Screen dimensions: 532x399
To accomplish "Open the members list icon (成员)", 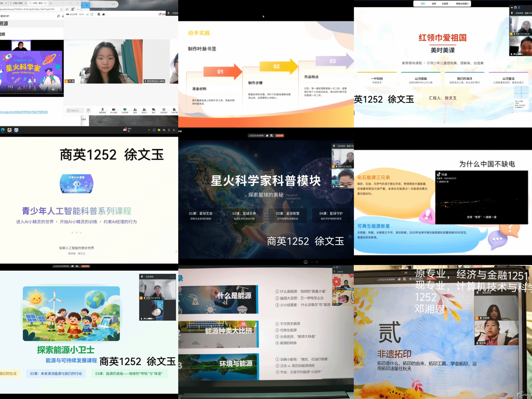I will (x=144, y=110).
